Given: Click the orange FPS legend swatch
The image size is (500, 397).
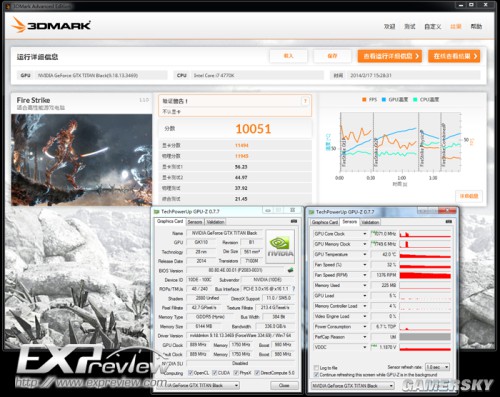Looking at the screenshot, I should coord(364,100).
